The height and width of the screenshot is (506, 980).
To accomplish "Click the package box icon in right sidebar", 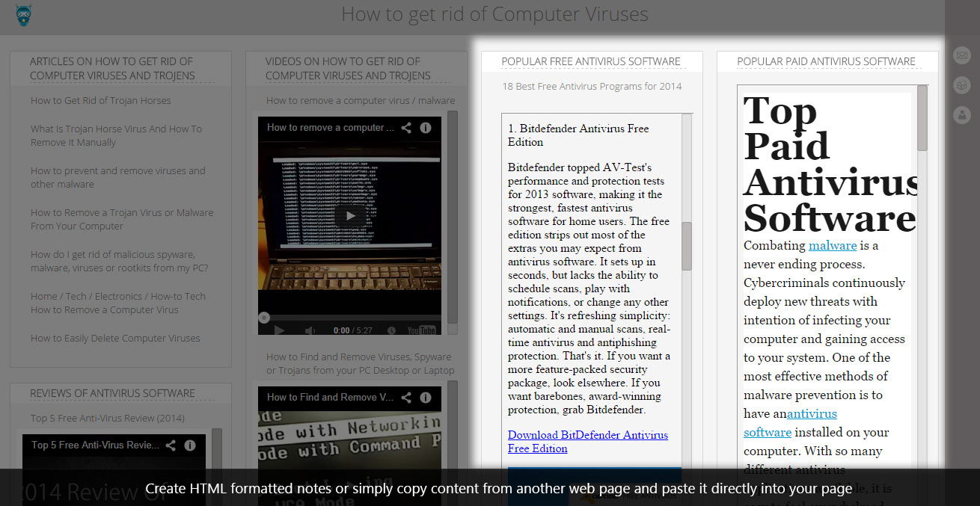I will (x=961, y=85).
